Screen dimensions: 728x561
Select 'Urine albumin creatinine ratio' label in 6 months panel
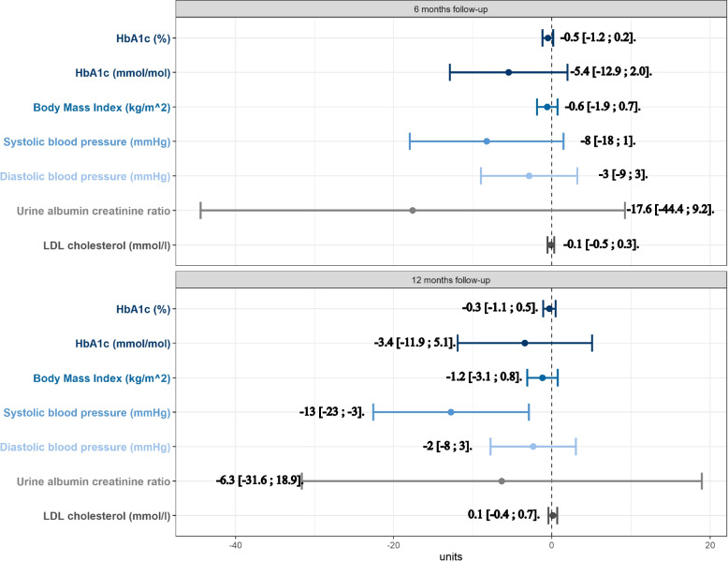point(94,211)
